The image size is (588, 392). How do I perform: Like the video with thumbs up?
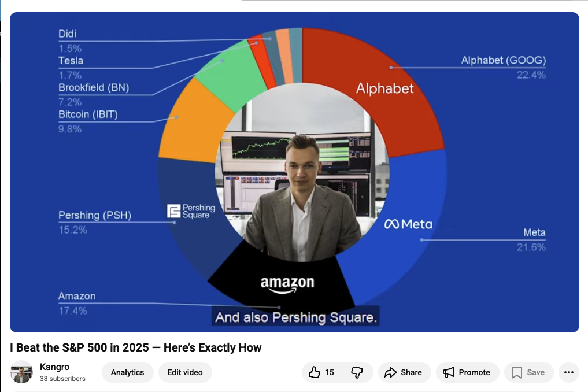321,372
